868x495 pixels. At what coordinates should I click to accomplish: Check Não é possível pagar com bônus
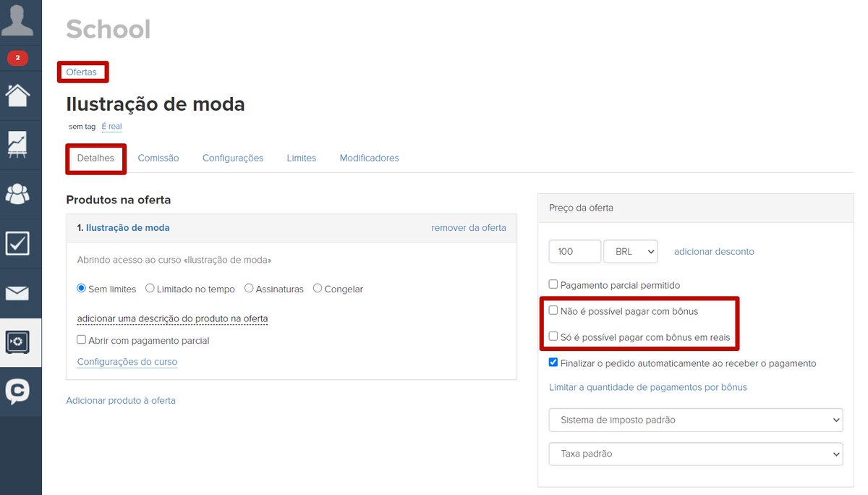point(553,310)
